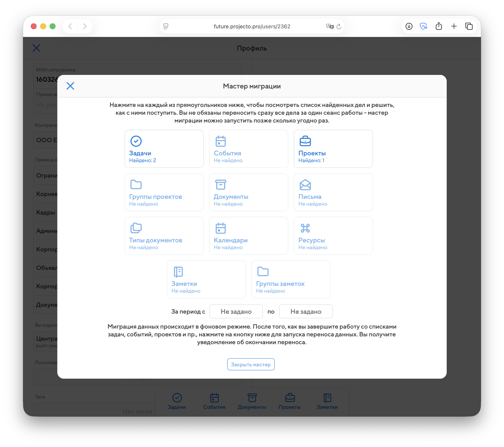Select the События calendar tile
Image resolution: width=504 pixels, height=447 pixels.
tap(249, 149)
